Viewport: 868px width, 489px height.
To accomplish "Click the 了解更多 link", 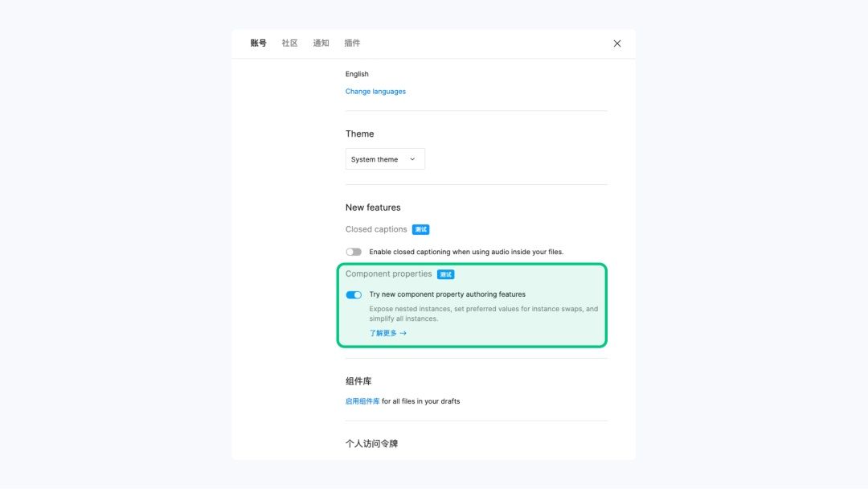I will [x=387, y=333].
